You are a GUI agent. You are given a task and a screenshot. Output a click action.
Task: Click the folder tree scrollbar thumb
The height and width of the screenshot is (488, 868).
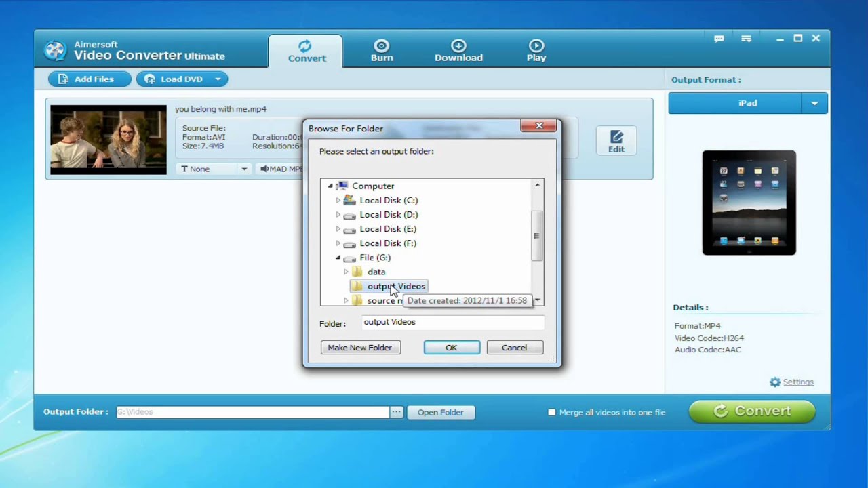(x=537, y=236)
